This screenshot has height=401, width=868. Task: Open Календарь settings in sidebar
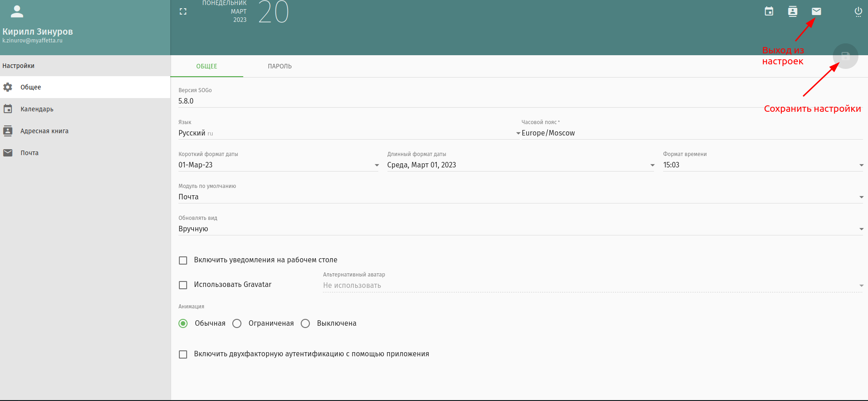[37, 109]
